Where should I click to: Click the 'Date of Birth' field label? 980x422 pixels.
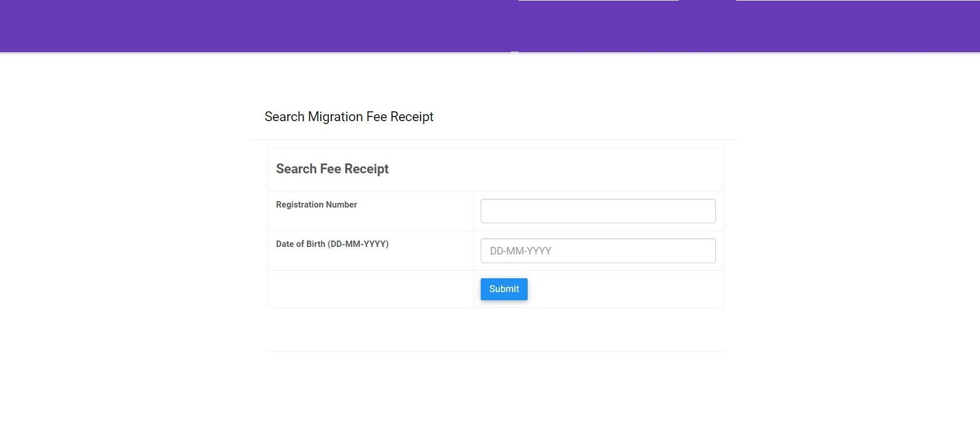(332, 244)
